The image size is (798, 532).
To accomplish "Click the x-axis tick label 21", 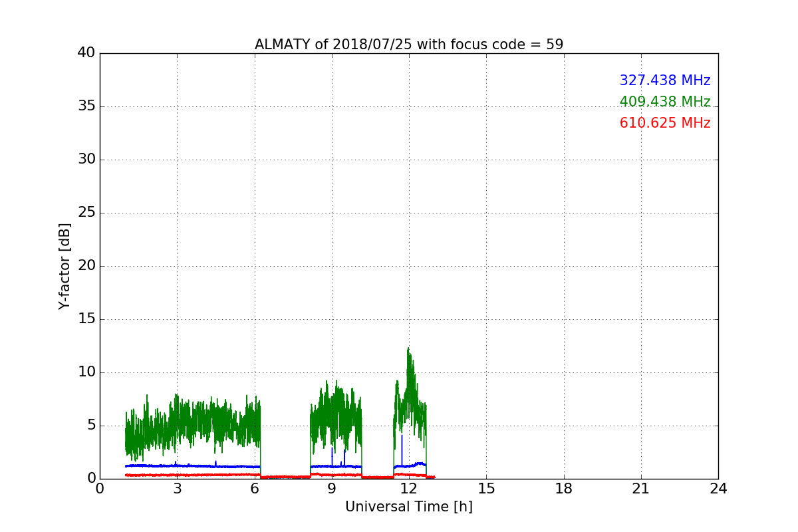I will coord(641,489).
